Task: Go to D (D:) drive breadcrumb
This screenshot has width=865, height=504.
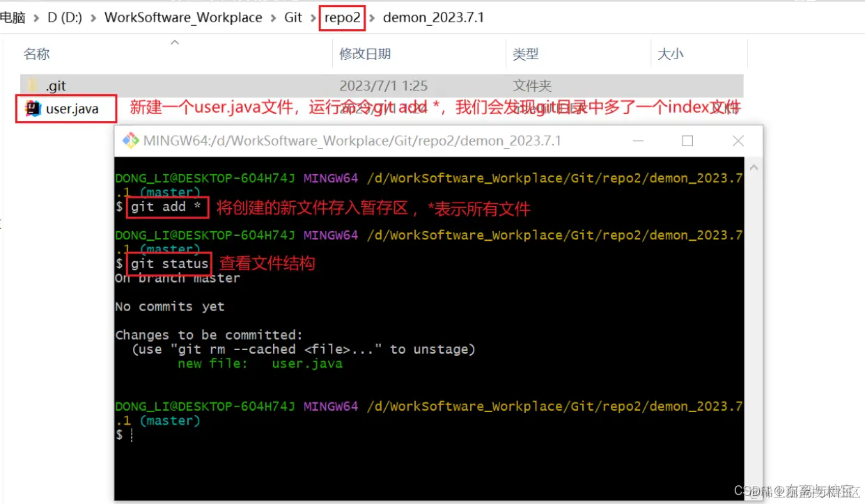Action: (65, 17)
